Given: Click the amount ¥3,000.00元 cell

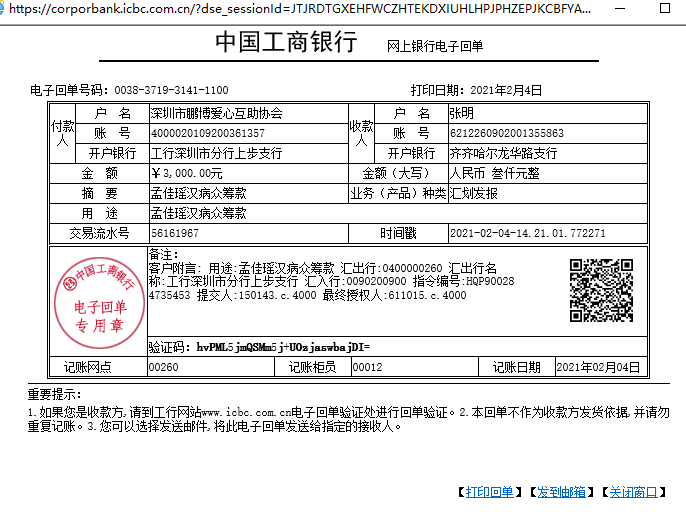Looking at the screenshot, I should [186, 173].
